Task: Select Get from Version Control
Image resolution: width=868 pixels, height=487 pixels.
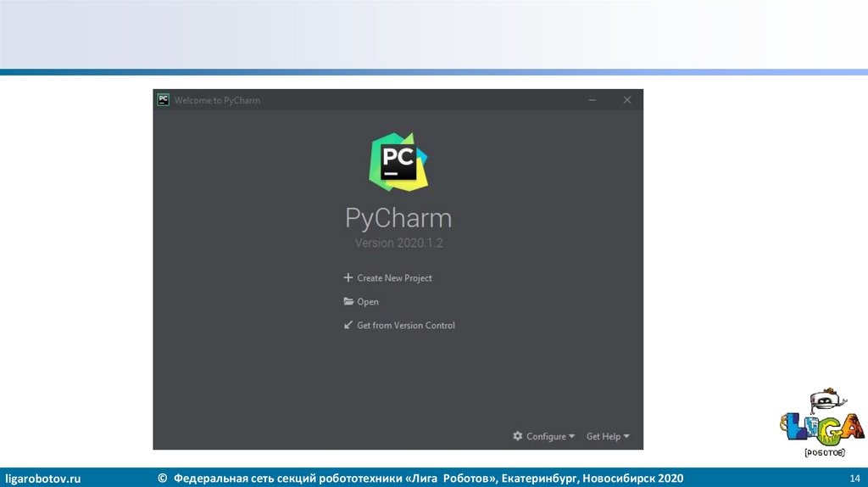Action: click(x=406, y=326)
